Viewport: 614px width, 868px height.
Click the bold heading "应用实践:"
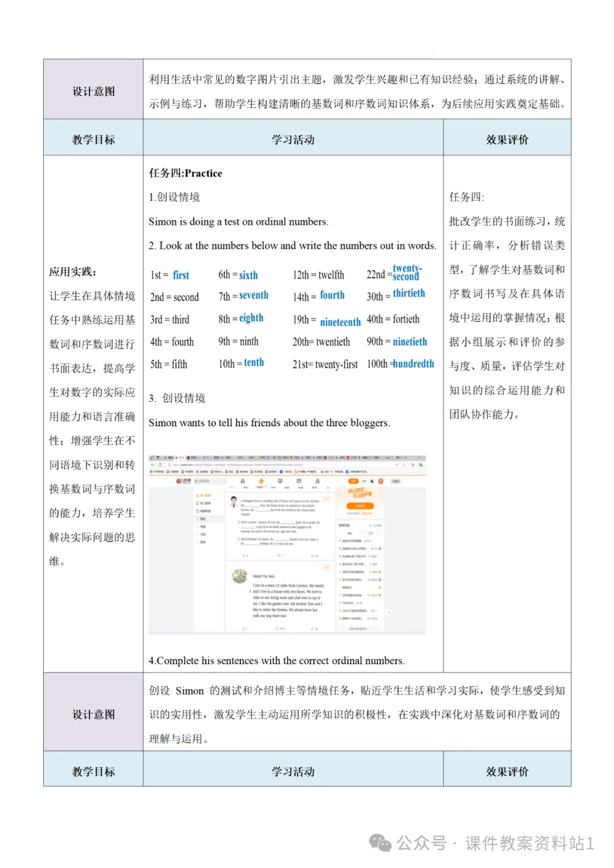coord(73,272)
